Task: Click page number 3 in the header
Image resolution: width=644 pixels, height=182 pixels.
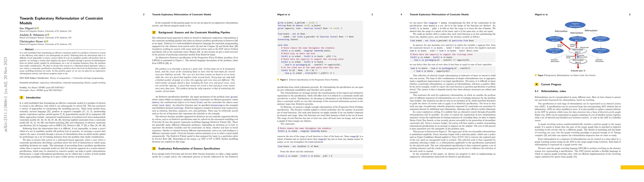Action: click(x=372, y=14)
